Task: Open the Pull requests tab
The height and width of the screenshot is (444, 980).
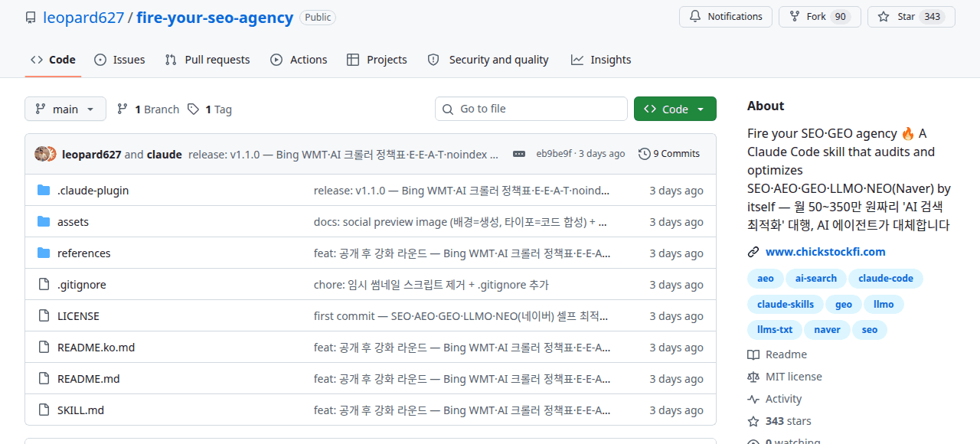Action: pyautogui.click(x=207, y=60)
